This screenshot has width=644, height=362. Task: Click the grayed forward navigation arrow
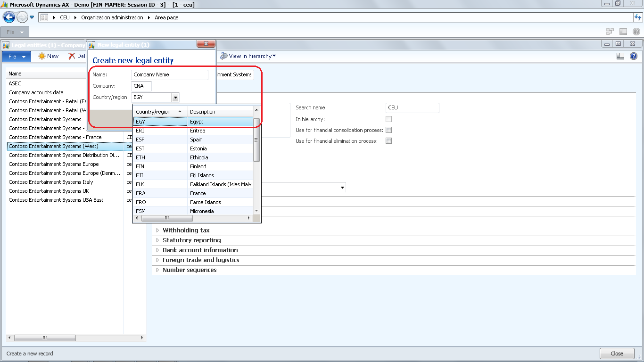pos(22,17)
